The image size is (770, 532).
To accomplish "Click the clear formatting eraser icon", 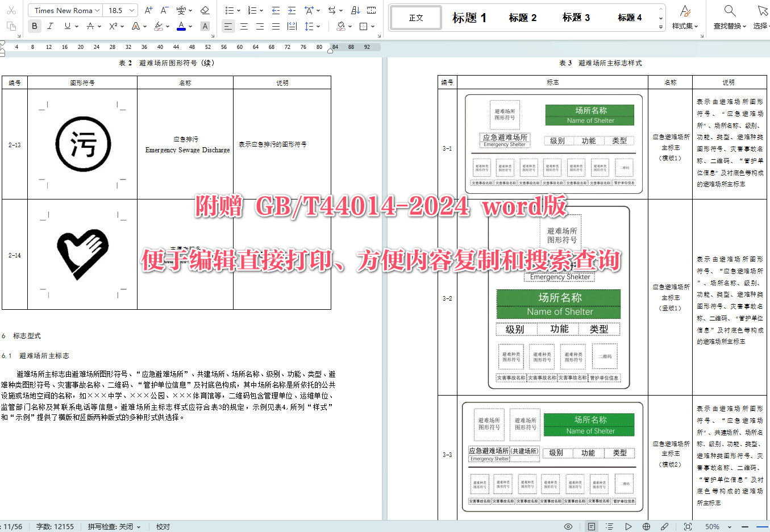I will tap(205, 10).
